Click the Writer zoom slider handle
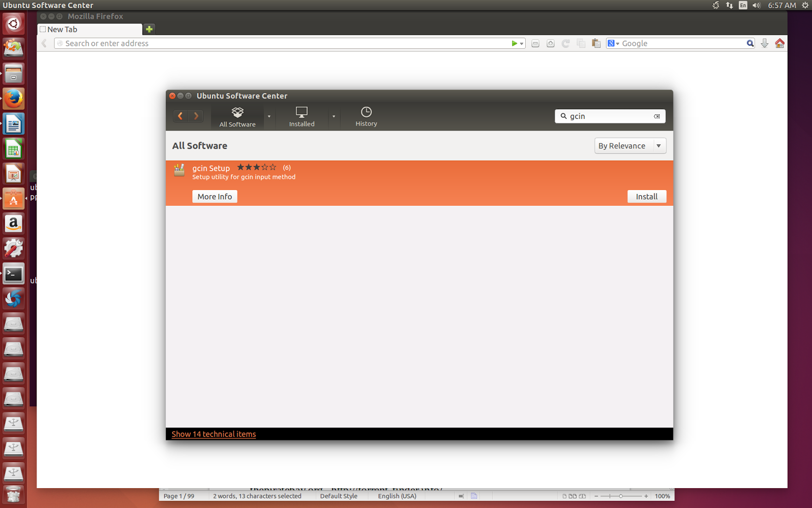The height and width of the screenshot is (508, 812). pyautogui.click(x=621, y=496)
